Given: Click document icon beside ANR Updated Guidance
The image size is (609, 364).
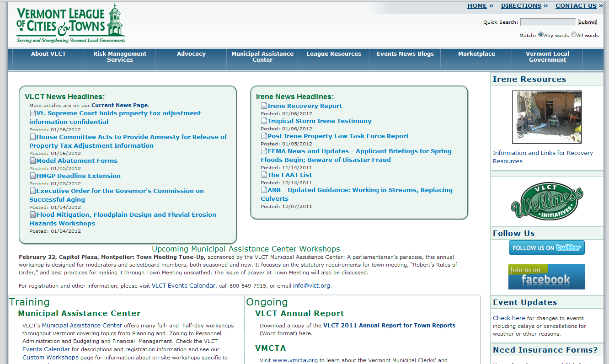Looking at the screenshot, I should (264, 190).
